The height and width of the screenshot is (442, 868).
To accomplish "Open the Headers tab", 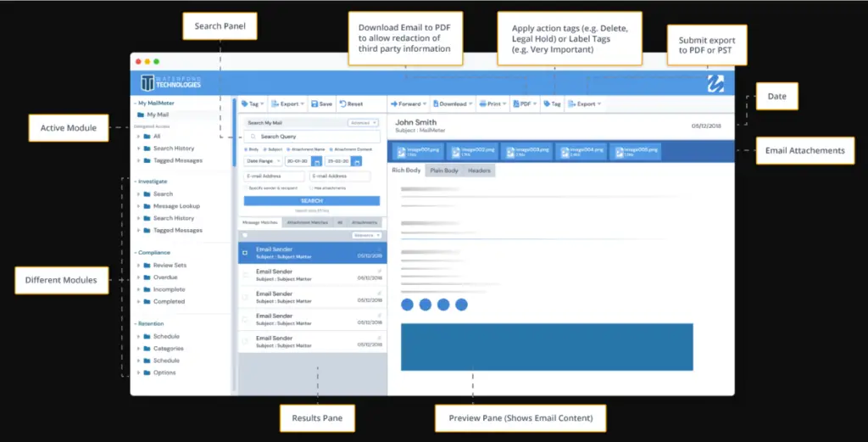I will coord(480,171).
